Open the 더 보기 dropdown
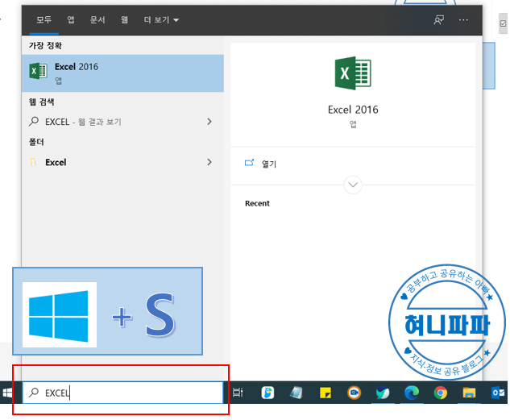The width and height of the screenshot is (510, 420). tap(161, 20)
